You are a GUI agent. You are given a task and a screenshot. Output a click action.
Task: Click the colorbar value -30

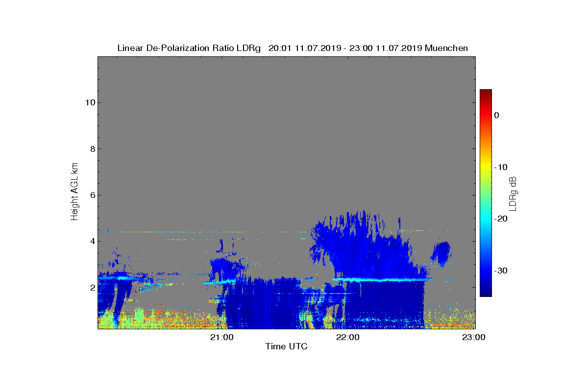pos(501,271)
